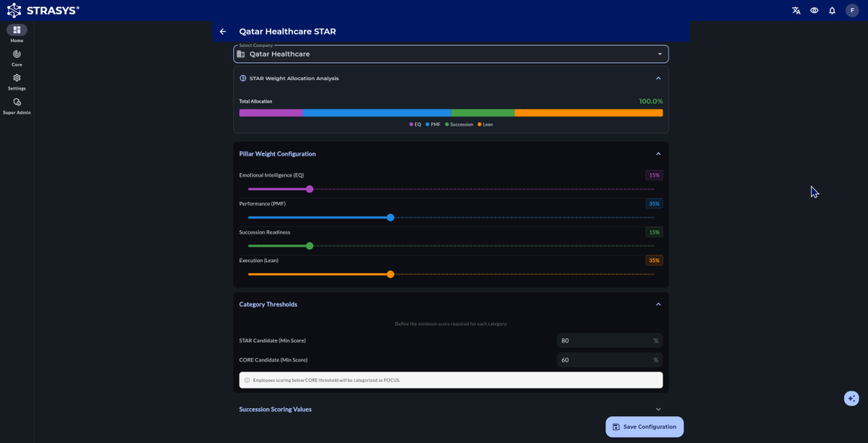Click the green Succession segment of allocation bar
The width and height of the screenshot is (868, 443).
click(483, 113)
